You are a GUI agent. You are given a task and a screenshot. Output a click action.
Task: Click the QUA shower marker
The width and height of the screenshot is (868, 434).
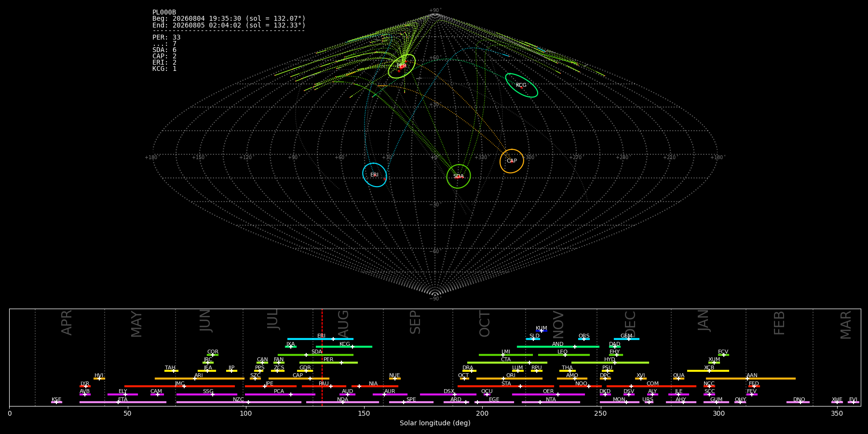(x=678, y=379)
